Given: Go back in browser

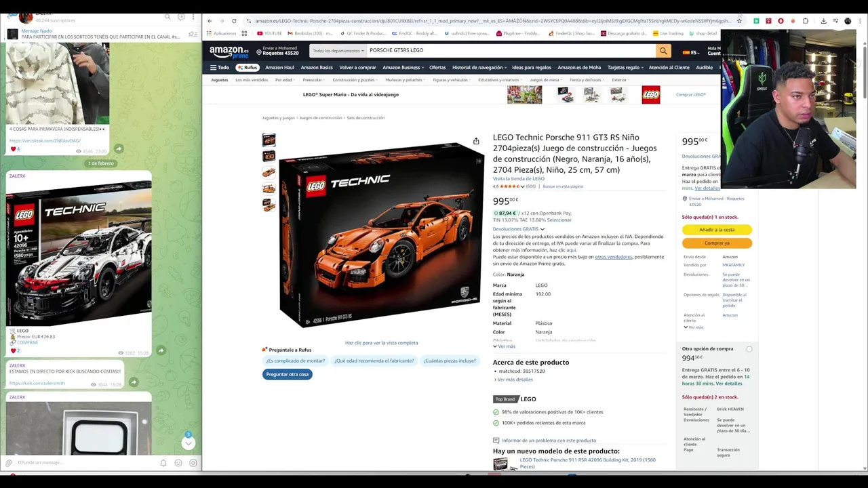Looking at the screenshot, I should (x=210, y=21).
